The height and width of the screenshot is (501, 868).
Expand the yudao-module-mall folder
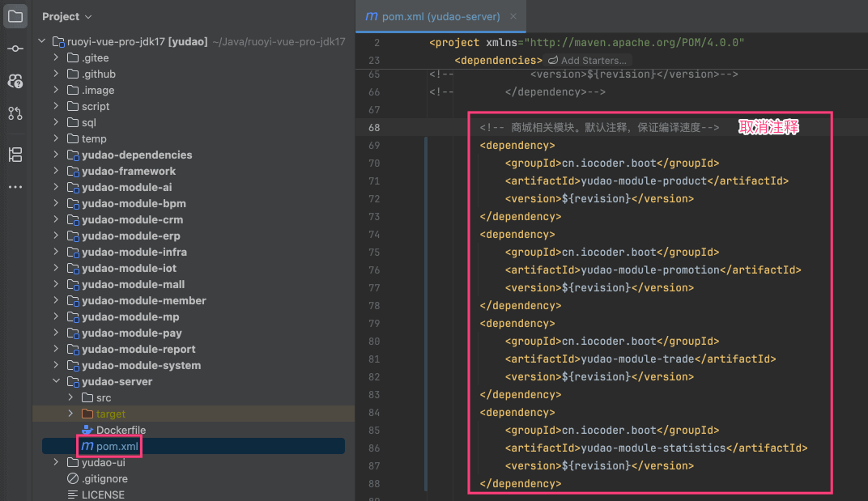point(56,284)
